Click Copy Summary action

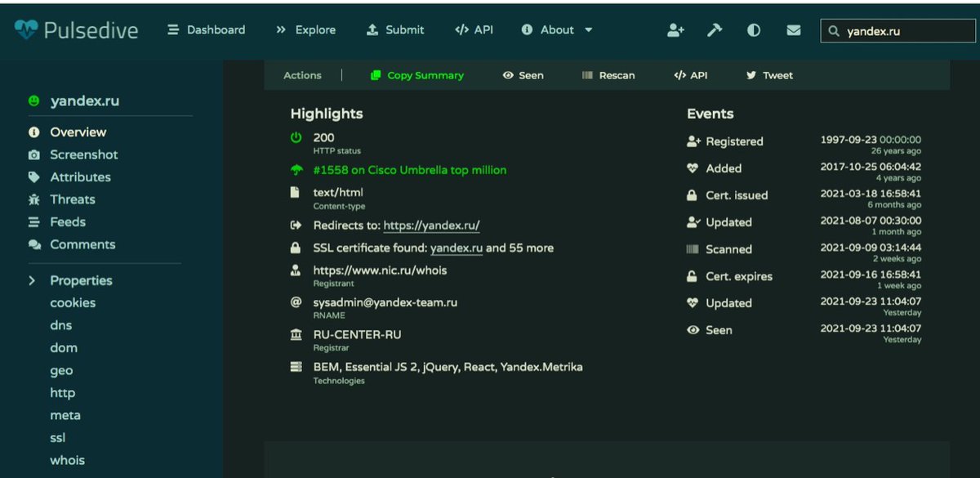click(x=416, y=75)
